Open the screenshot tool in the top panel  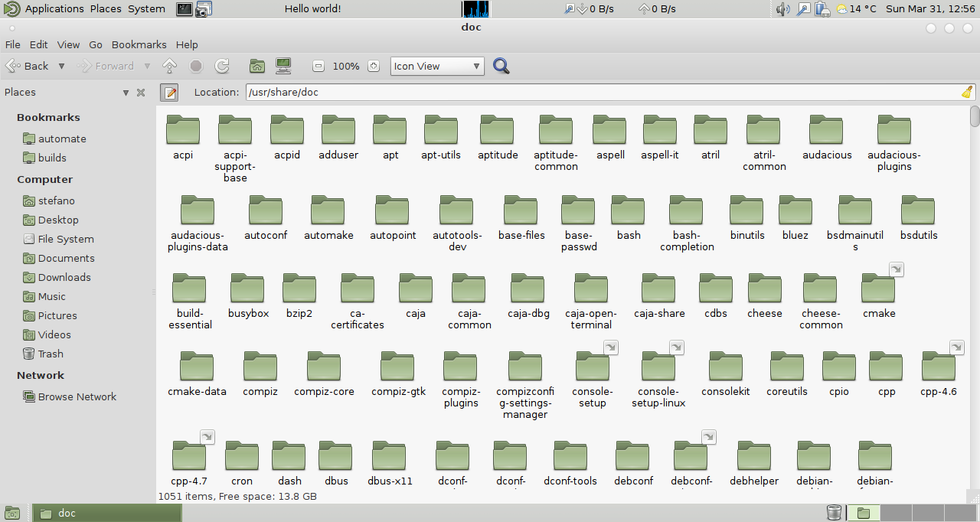point(203,8)
